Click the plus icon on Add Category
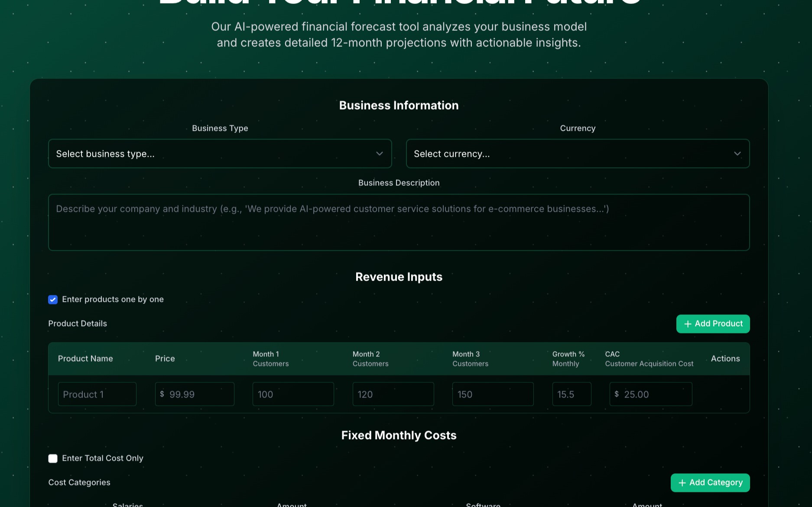This screenshot has height=507, width=812. pos(682,483)
